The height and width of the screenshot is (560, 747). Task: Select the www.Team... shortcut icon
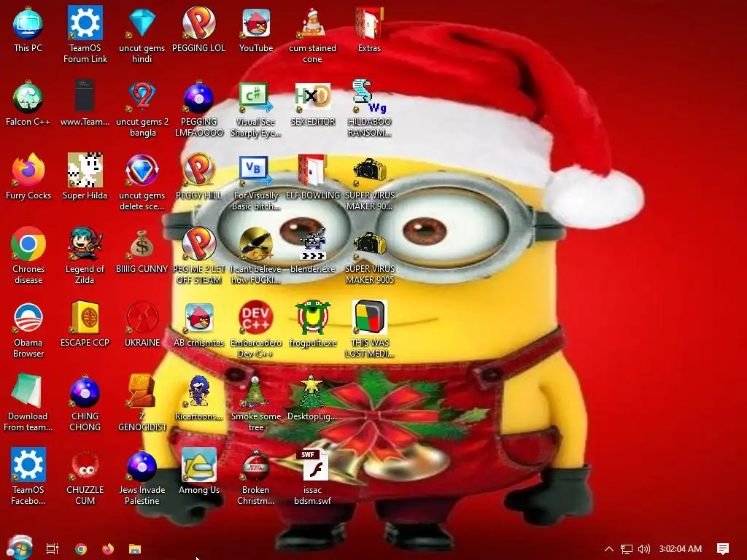[x=85, y=96]
